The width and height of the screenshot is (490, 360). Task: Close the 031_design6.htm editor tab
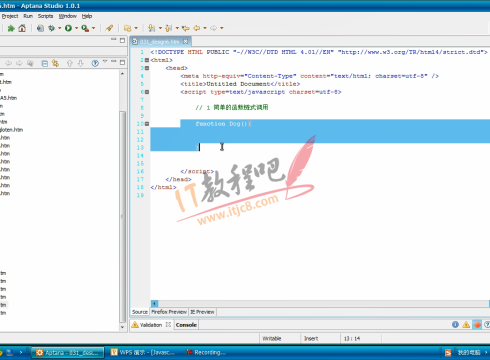[185, 42]
